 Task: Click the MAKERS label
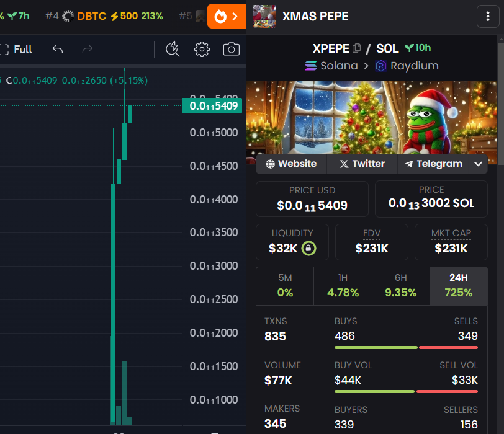coord(282,409)
